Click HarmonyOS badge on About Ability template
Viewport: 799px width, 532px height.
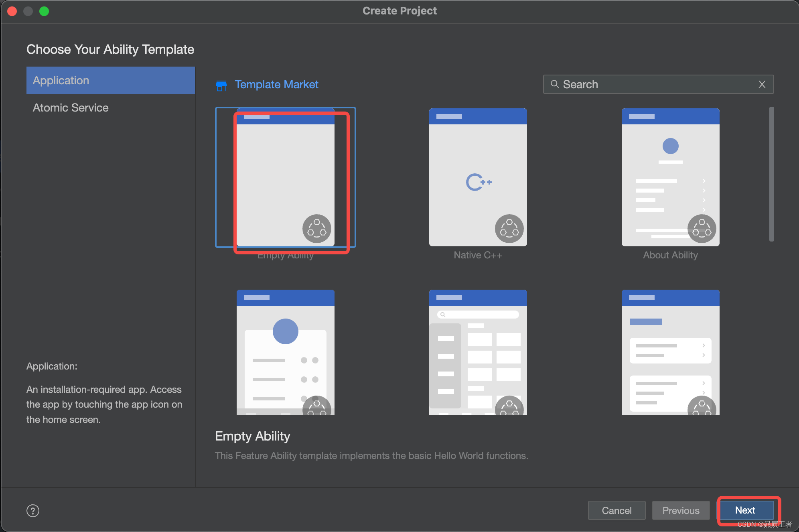point(702,229)
